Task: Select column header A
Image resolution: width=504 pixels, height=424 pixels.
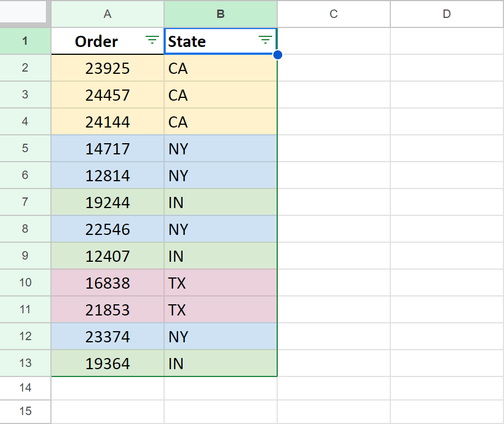Action: point(107,14)
